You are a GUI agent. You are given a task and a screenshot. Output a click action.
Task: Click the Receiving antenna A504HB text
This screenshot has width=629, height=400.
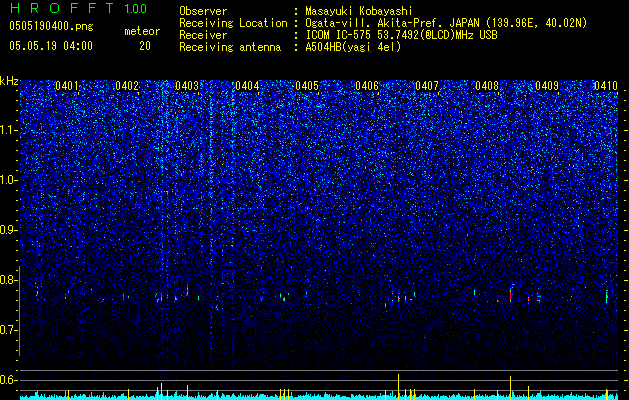pos(353,47)
